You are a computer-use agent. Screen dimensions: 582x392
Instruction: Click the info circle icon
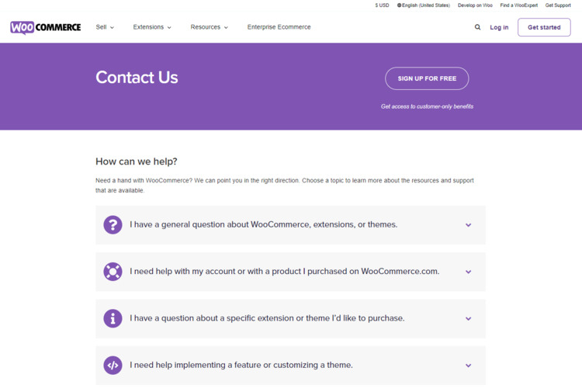pos(113,318)
